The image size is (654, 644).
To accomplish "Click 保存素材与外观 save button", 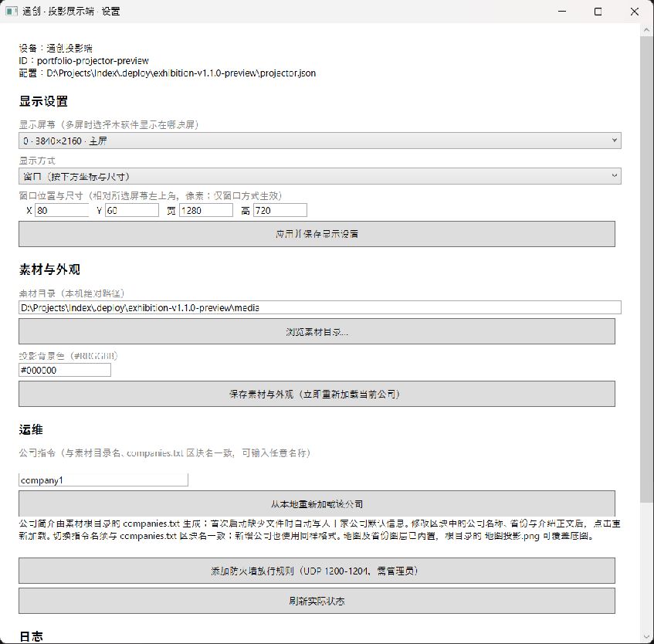I will (x=317, y=394).
